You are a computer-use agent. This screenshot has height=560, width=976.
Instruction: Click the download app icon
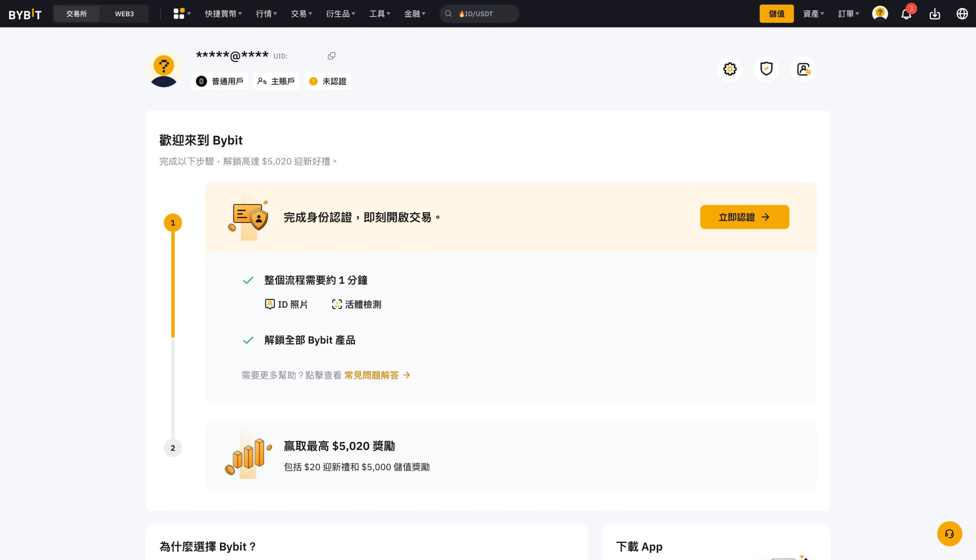coord(935,14)
